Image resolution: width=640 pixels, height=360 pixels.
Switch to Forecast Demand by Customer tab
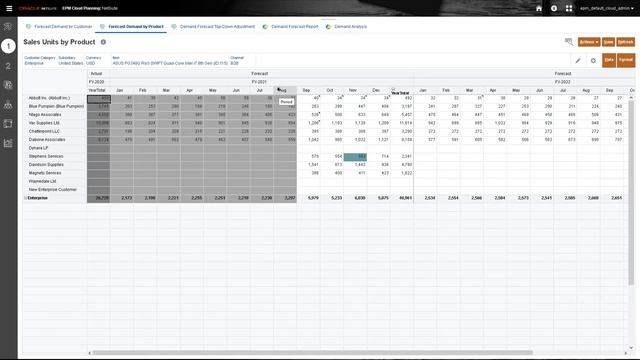(59, 27)
